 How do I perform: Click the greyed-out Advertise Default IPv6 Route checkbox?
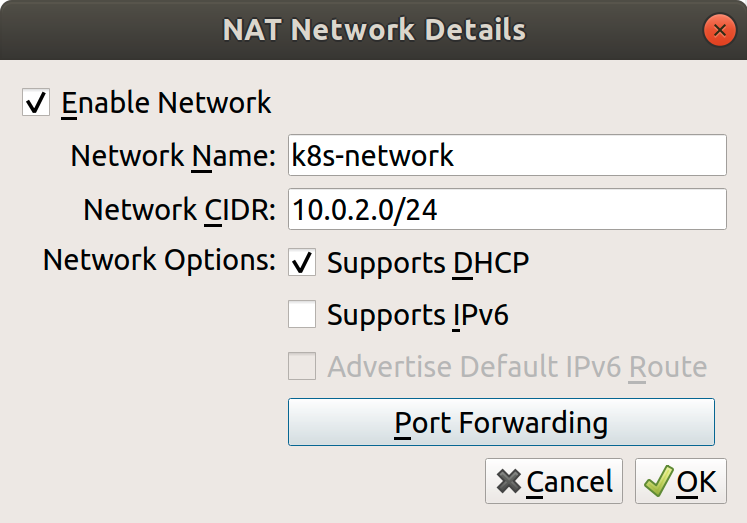click(302, 367)
